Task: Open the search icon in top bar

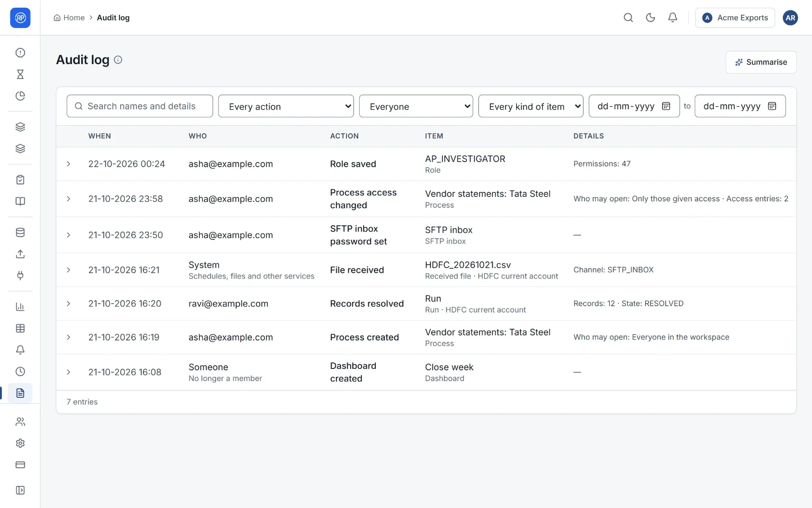Action: tap(628, 18)
